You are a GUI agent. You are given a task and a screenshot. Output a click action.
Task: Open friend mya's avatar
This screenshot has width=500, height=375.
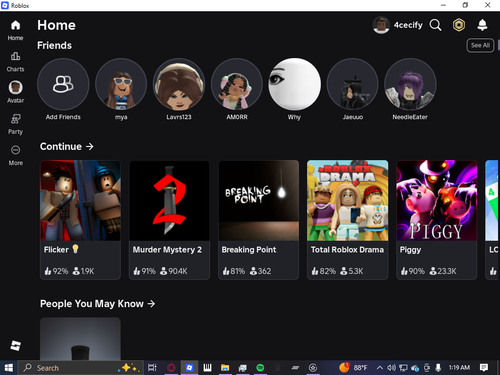point(121,84)
